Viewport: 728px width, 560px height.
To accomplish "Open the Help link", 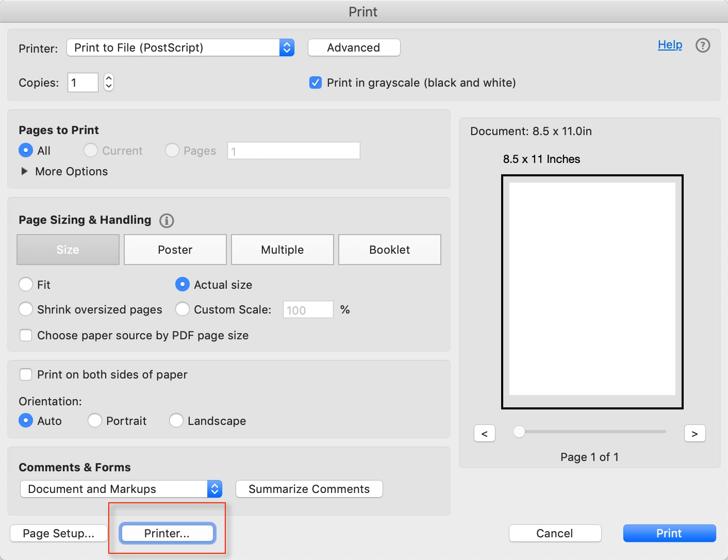I will pos(670,45).
